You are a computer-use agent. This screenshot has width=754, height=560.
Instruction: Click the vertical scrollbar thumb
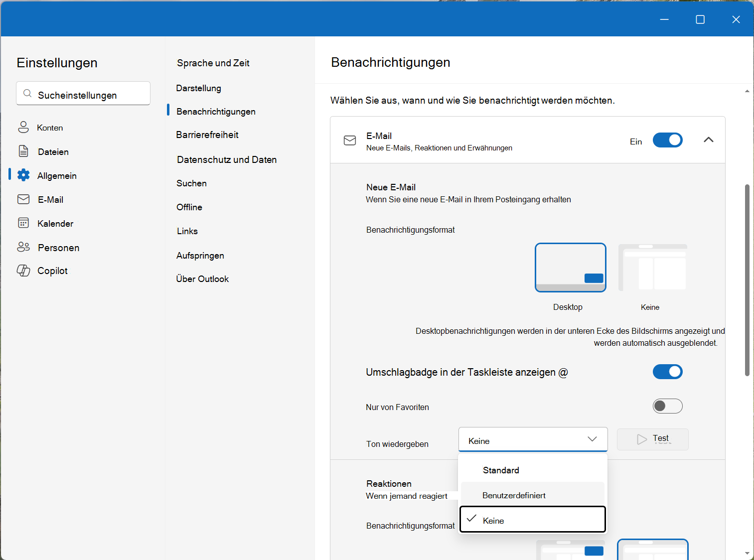click(747, 280)
